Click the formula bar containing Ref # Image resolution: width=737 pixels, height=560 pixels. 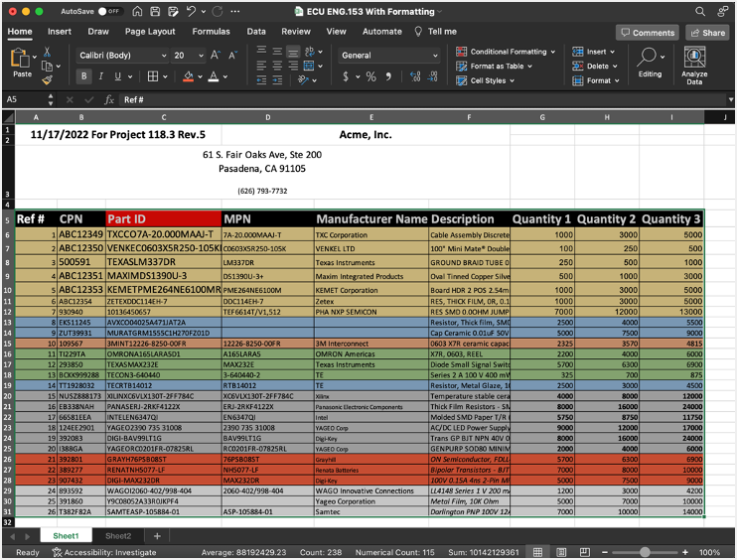tap(423, 99)
